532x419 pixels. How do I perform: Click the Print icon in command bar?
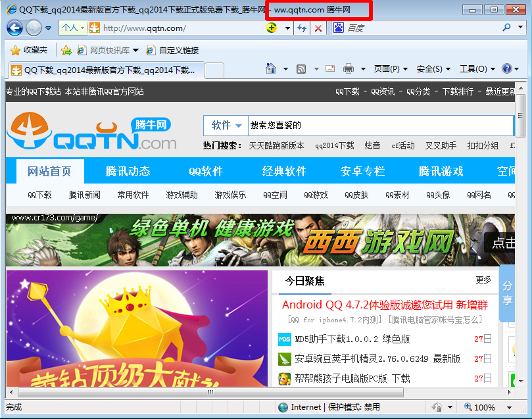tap(348, 68)
